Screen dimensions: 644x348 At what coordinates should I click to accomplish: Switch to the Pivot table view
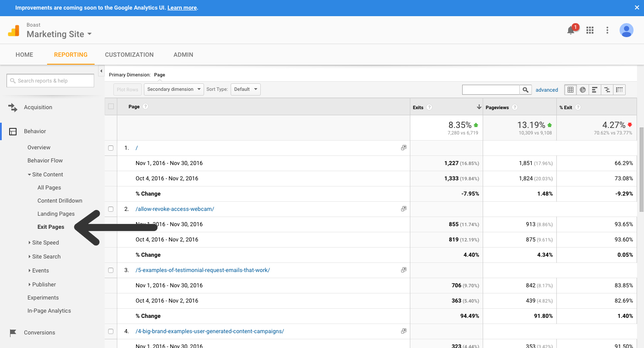coord(619,90)
